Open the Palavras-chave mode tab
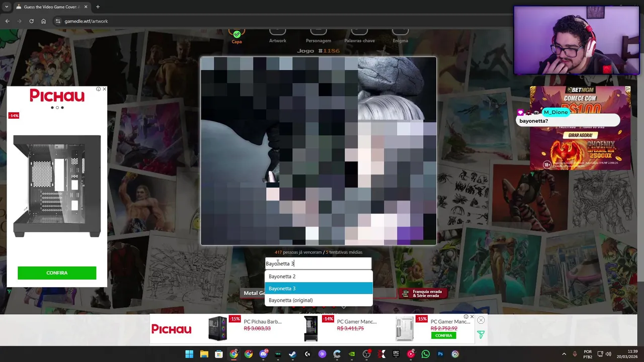 [x=359, y=36]
